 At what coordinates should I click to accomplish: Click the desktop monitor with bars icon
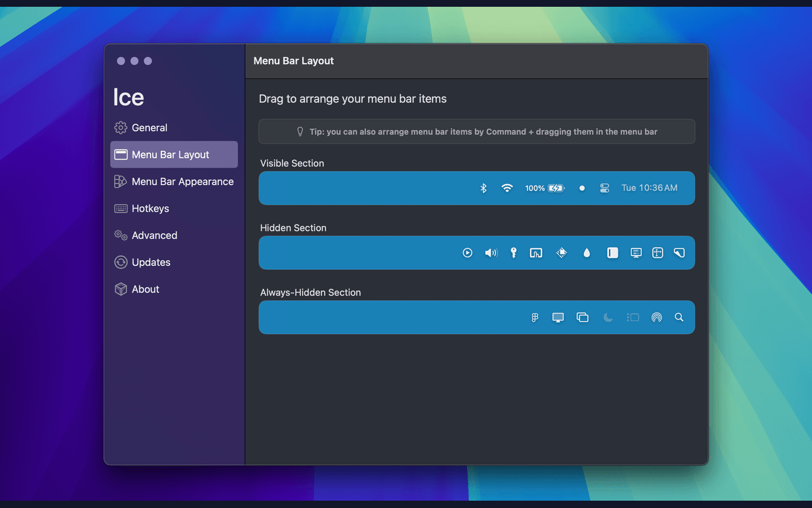pyautogui.click(x=636, y=253)
